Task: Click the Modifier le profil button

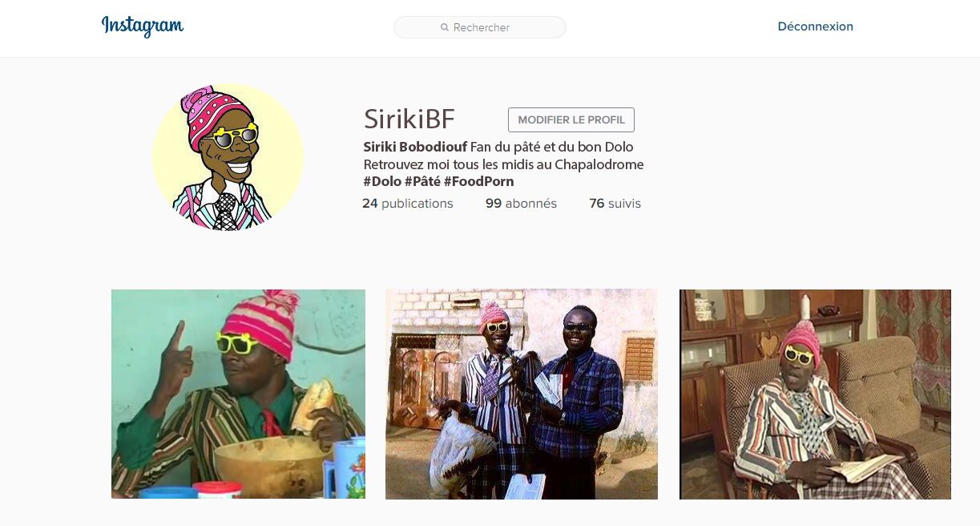Action: [x=571, y=119]
